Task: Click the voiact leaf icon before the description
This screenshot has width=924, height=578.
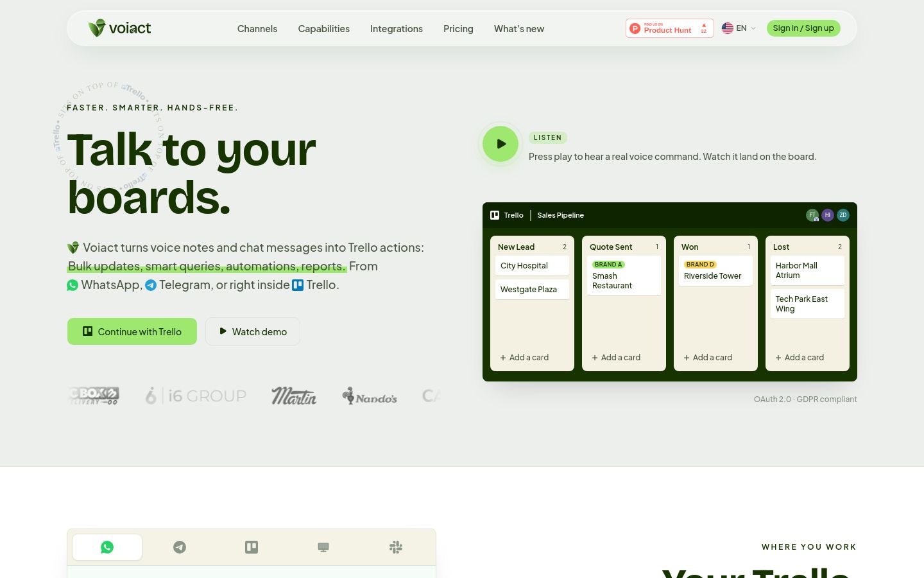Action: coord(73,247)
